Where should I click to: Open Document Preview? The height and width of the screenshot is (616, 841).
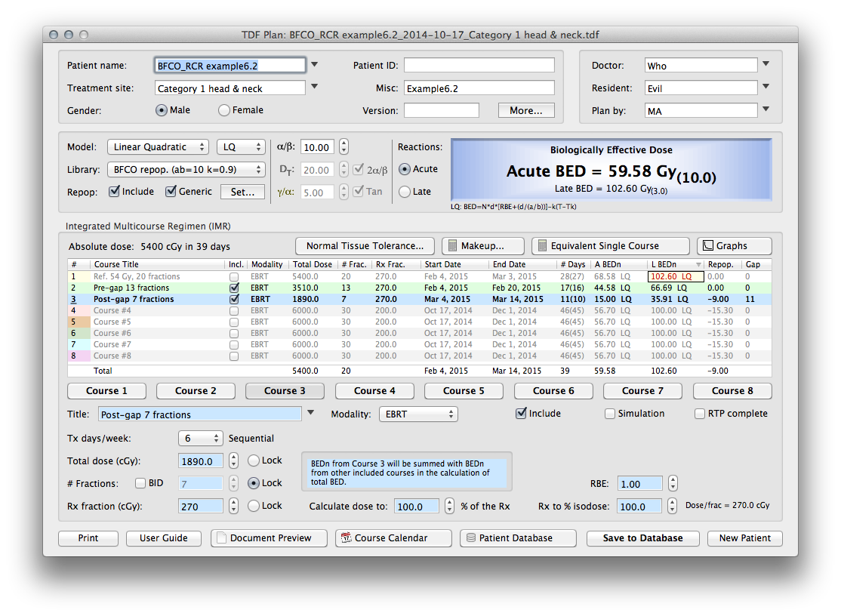point(270,538)
